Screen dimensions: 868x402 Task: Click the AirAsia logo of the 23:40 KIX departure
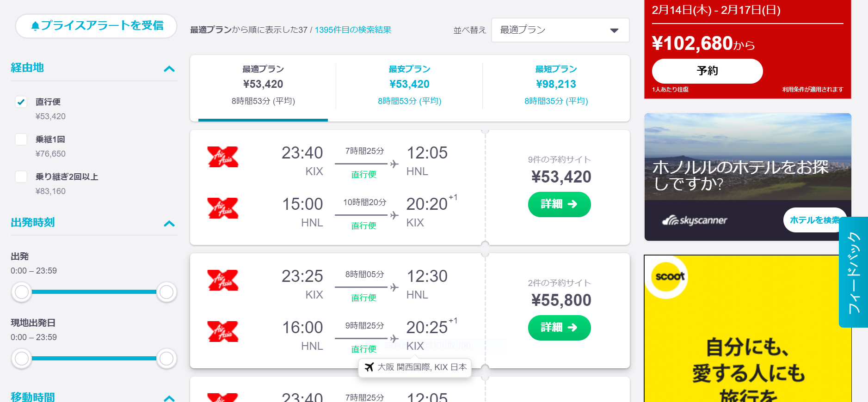223,157
